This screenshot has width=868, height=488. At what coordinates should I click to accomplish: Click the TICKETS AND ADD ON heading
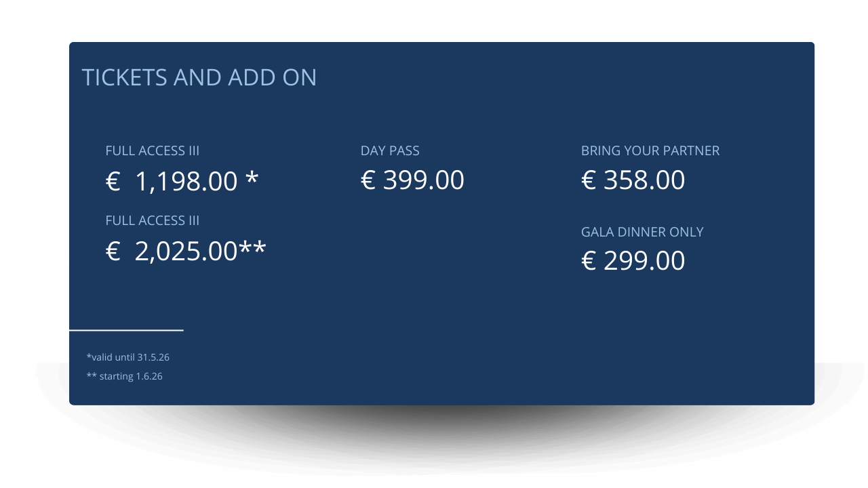(199, 77)
